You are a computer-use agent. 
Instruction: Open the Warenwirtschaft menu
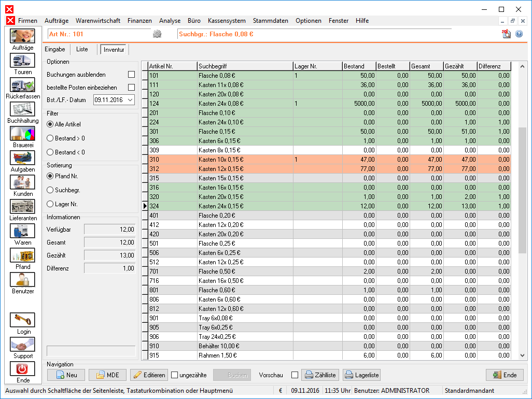click(x=97, y=21)
